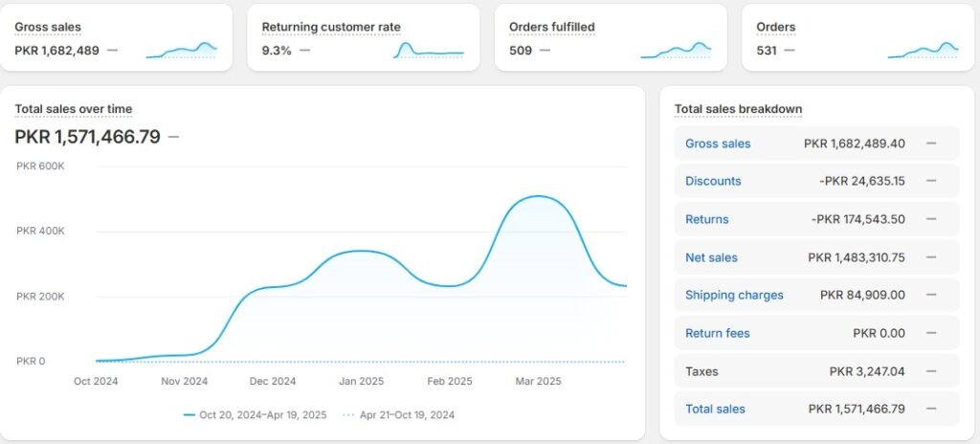Open the Gross sales breakdown link

(x=718, y=144)
